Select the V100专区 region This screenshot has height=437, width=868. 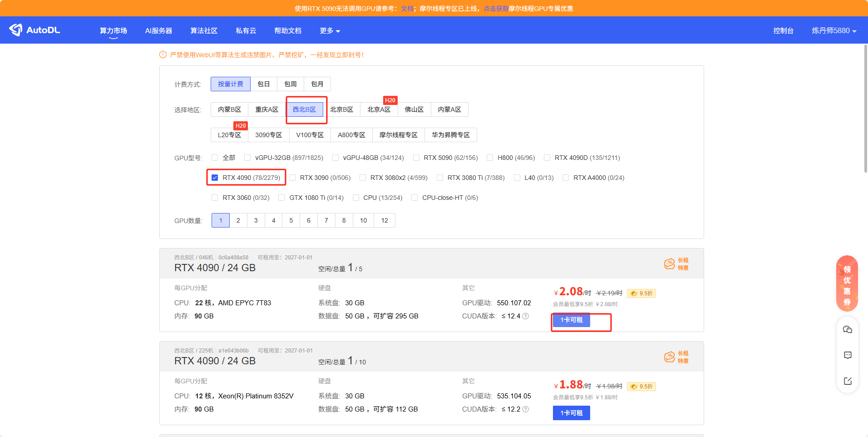point(310,135)
